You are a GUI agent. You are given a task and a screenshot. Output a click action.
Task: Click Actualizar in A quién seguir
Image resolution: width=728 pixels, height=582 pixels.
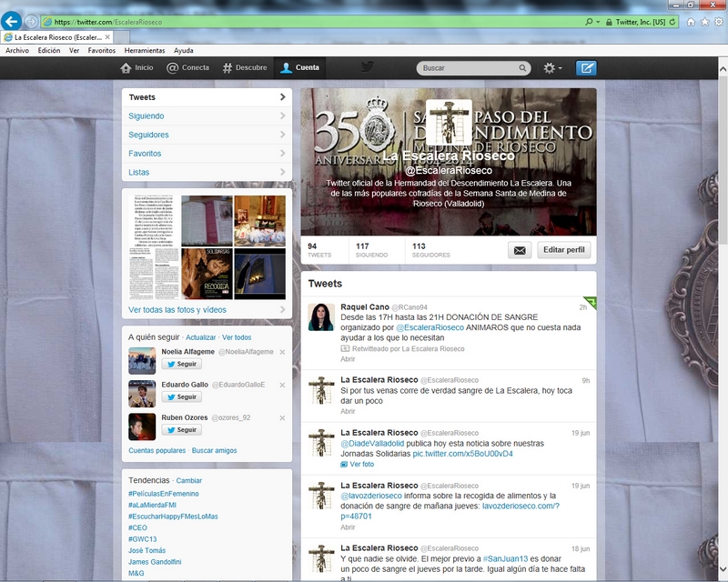tap(200, 337)
